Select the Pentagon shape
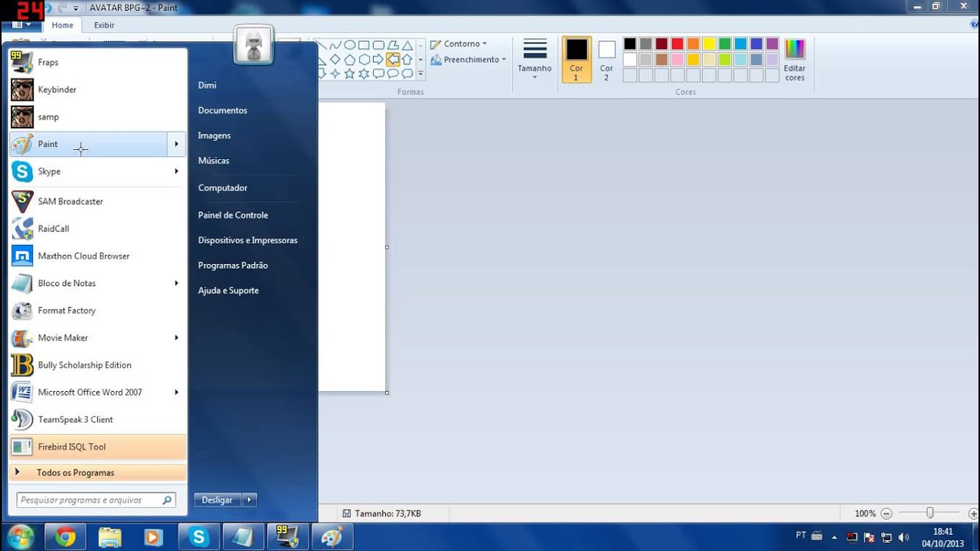Screen dimensions: 980x551 (x=349, y=59)
